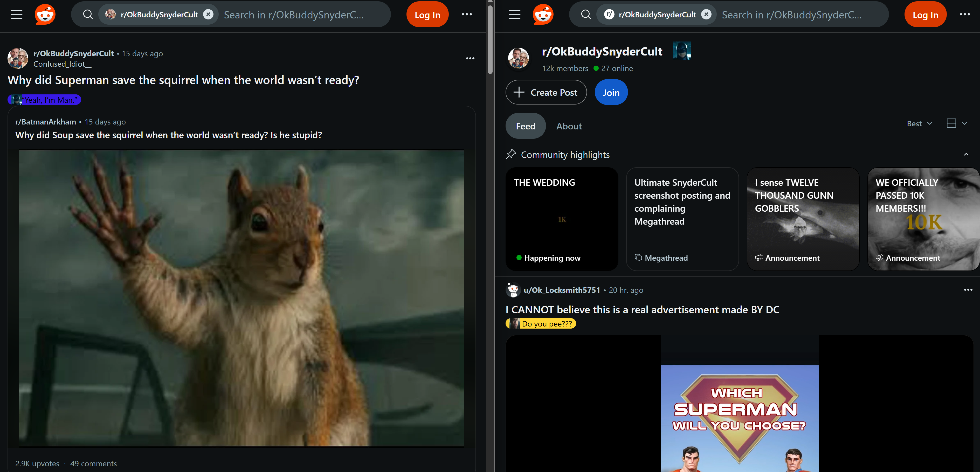This screenshot has height=472, width=980.
Task: Open Ultimate SnyderCult Megathread card
Action: [682, 219]
